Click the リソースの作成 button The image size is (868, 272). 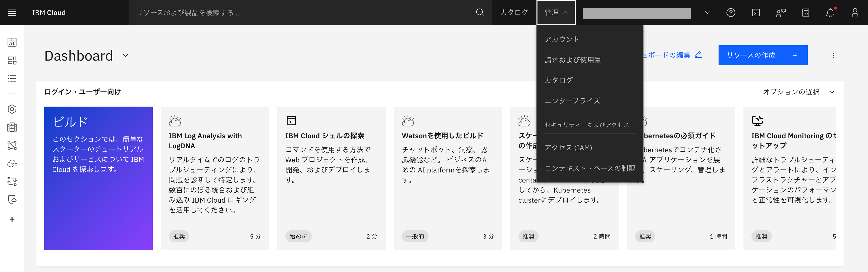point(763,55)
